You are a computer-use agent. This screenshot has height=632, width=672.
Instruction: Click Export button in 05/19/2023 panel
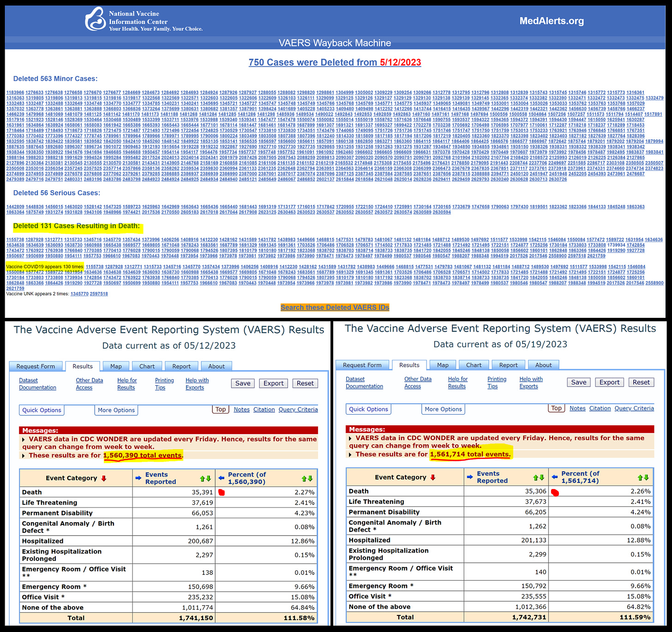610,382
